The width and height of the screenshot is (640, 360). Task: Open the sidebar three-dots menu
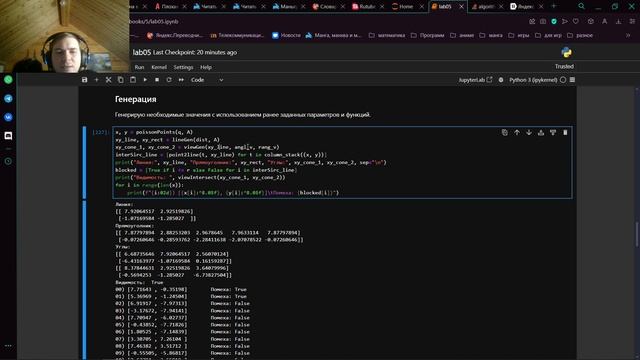coord(8,346)
